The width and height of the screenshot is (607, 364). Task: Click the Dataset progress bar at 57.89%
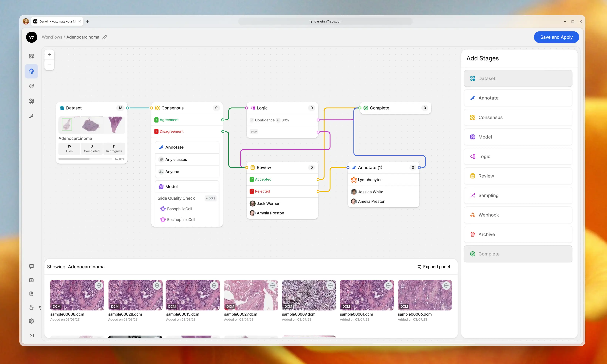point(85,159)
